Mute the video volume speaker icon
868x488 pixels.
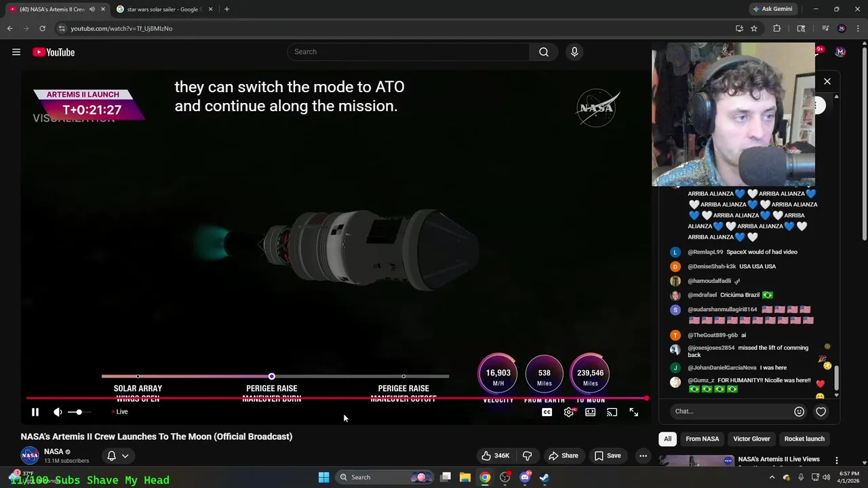pyautogui.click(x=58, y=412)
